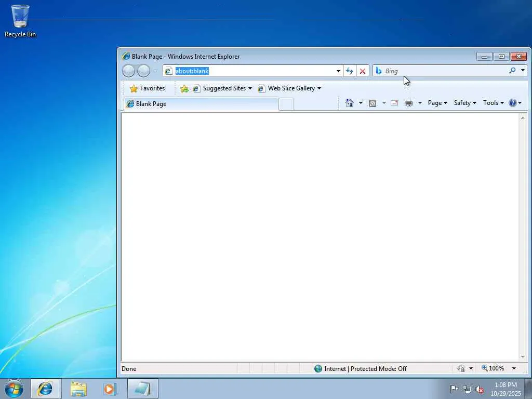Click the Internet zone globe icon
The image size is (532, 399).
pyautogui.click(x=318, y=368)
